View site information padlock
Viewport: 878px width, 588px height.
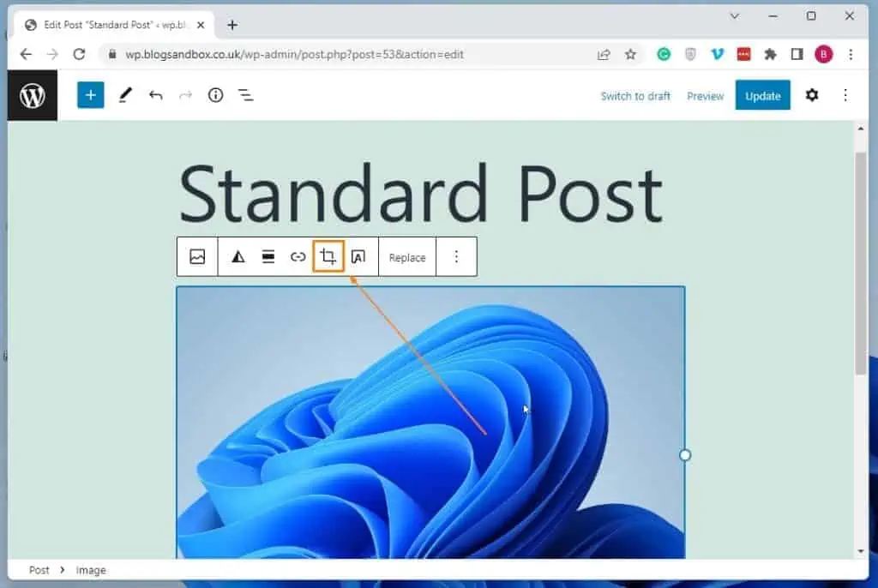click(x=112, y=54)
